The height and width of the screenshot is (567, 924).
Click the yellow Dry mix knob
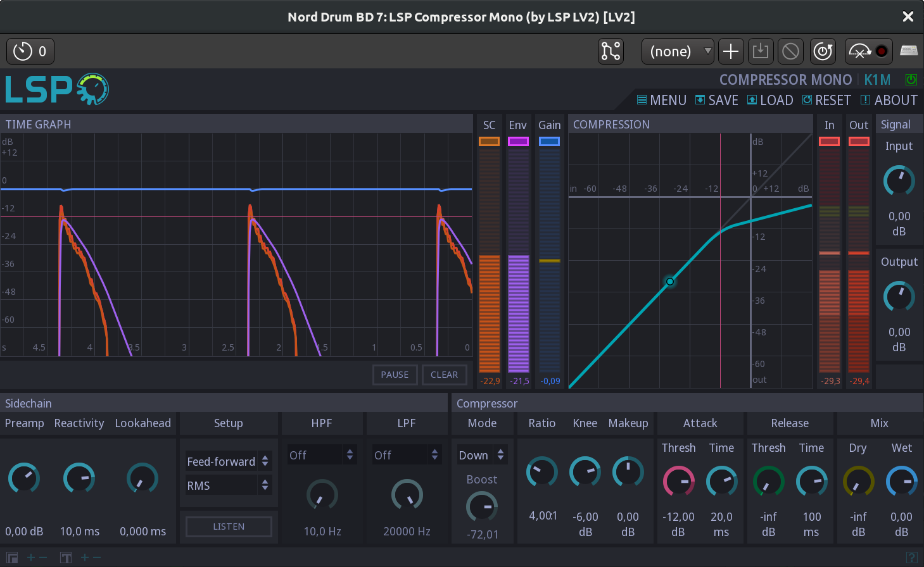point(858,482)
